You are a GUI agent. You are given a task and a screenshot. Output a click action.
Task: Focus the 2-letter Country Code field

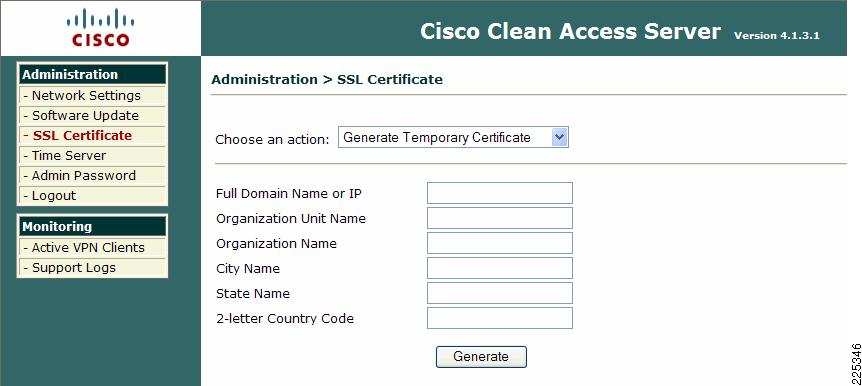[500, 318]
